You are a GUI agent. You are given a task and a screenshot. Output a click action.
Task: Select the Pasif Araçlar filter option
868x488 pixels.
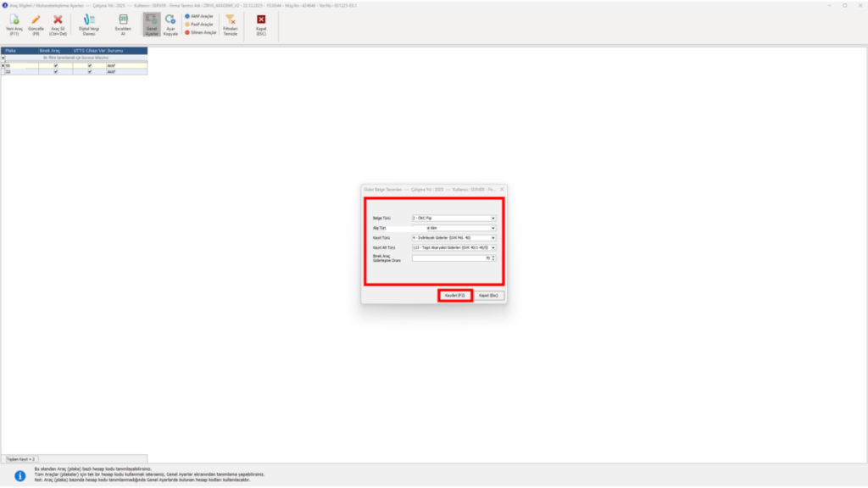click(x=199, y=25)
